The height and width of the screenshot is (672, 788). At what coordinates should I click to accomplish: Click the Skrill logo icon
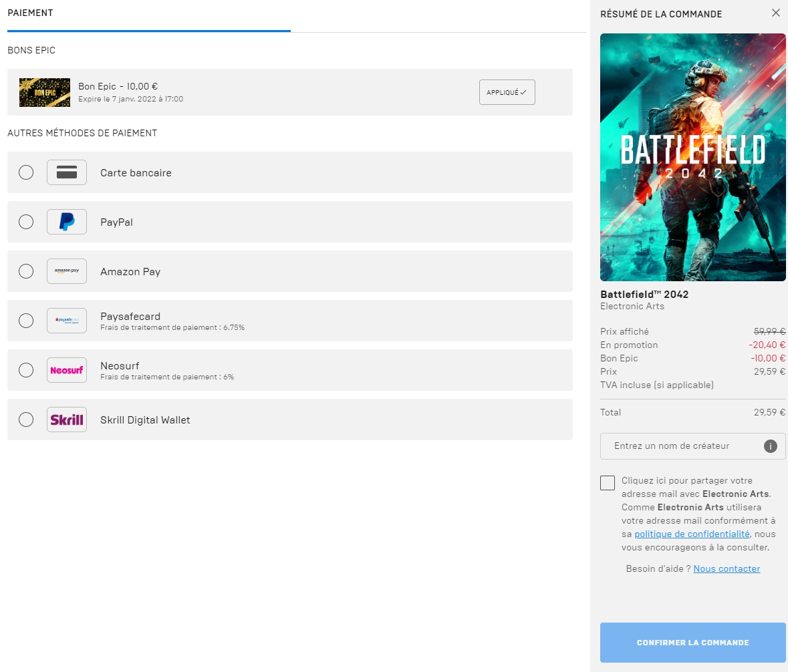pos(67,419)
